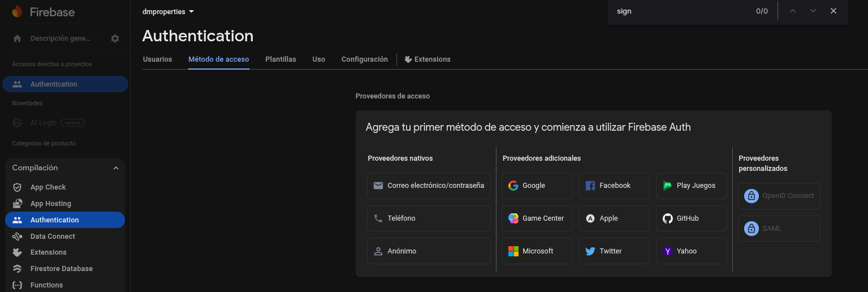Open App Hosting in sidebar
Viewport: 868px width, 292px height.
click(65, 204)
